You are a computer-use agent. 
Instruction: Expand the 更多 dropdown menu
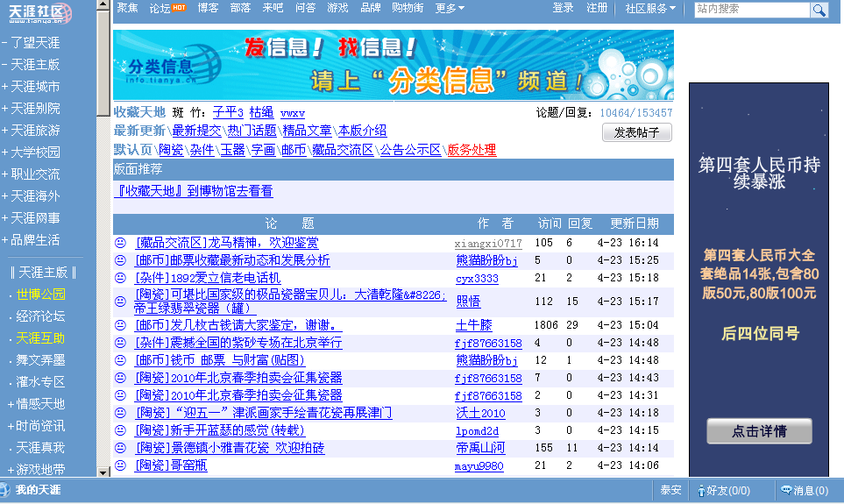(450, 9)
